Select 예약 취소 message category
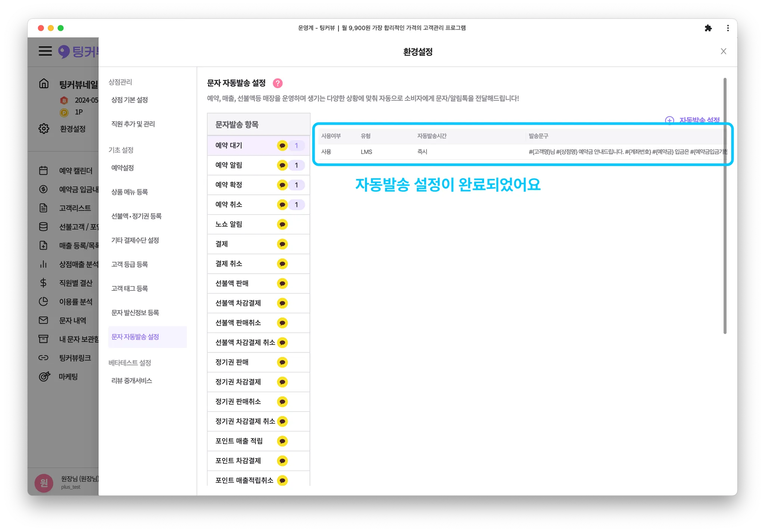Screen dimensions: 765x532 click(229, 205)
